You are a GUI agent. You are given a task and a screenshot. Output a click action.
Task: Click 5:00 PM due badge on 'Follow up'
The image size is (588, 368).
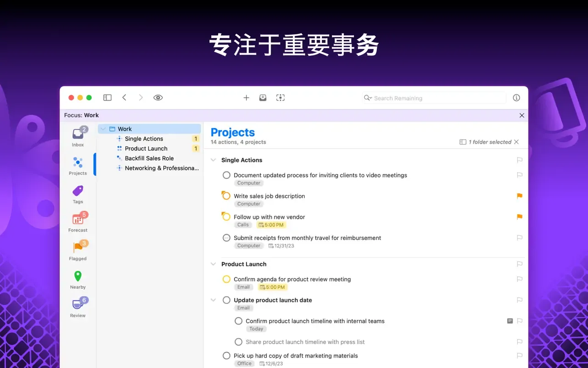point(271,225)
